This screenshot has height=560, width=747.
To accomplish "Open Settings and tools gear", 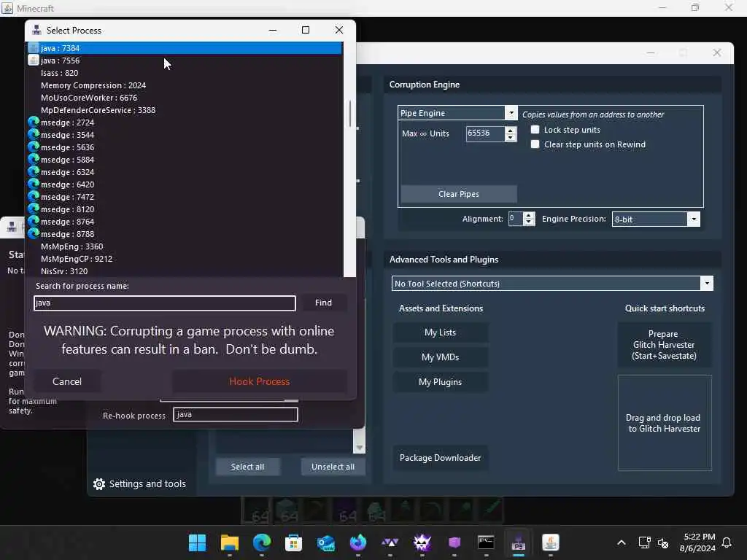I will (99, 484).
